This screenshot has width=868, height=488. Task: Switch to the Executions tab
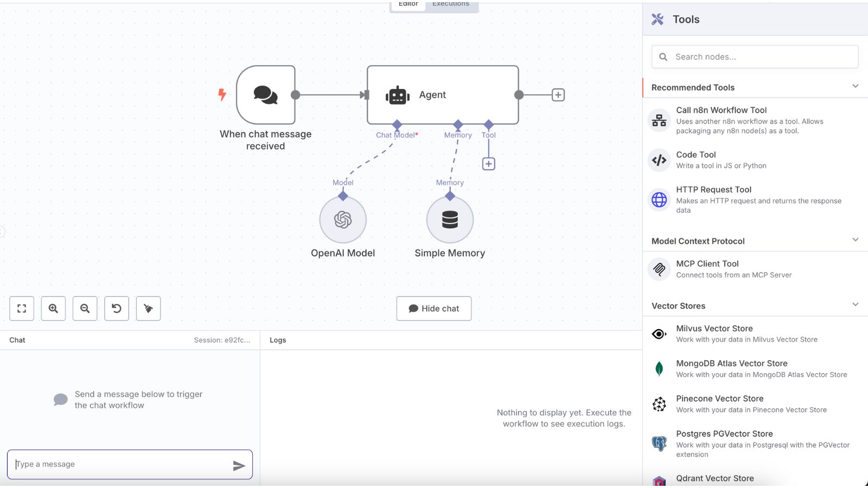tap(451, 4)
